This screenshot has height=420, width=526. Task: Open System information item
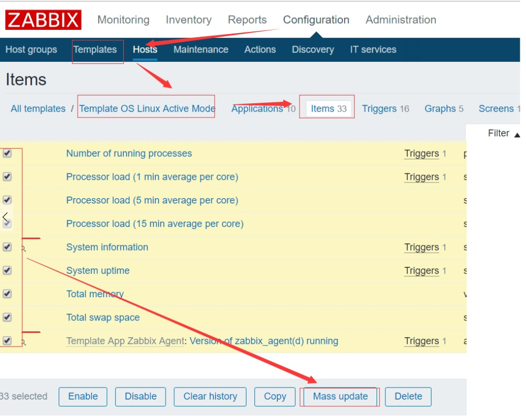pos(107,247)
